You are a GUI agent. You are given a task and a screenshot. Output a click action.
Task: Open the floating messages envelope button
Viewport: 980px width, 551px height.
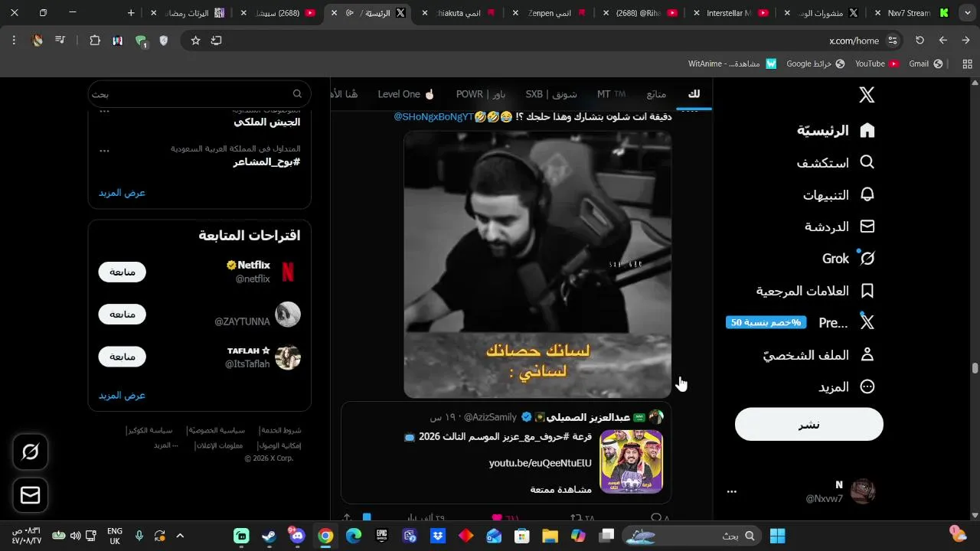(x=31, y=496)
